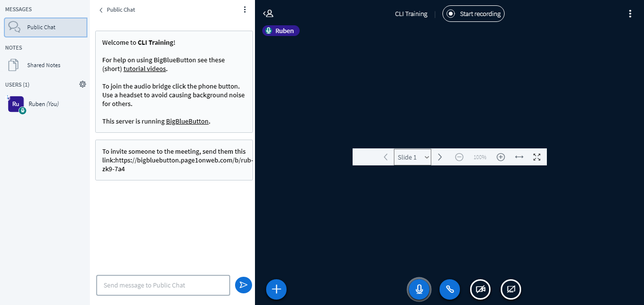This screenshot has width=644, height=305.
Task: Open the Public Chat conversation
Action: click(x=46, y=27)
